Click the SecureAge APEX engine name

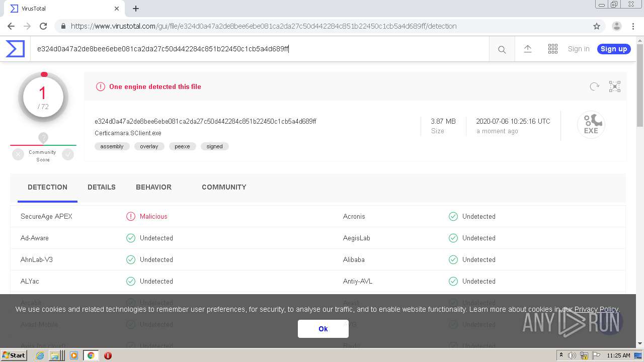coord(46,216)
